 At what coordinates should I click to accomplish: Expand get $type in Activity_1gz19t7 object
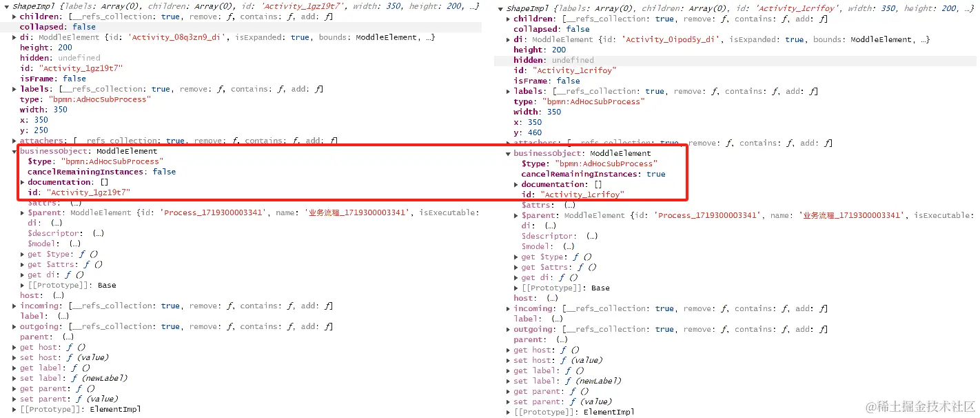coord(23,255)
